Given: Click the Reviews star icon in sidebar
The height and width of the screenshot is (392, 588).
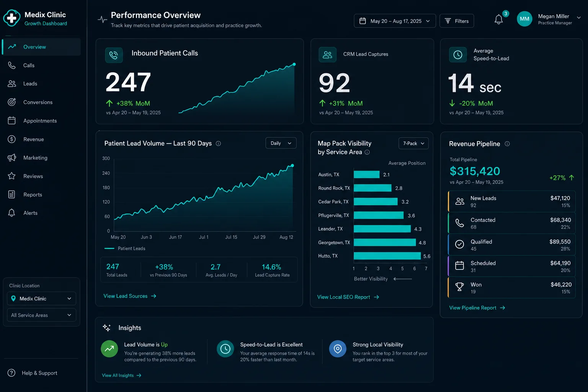Looking at the screenshot, I should pos(12,176).
